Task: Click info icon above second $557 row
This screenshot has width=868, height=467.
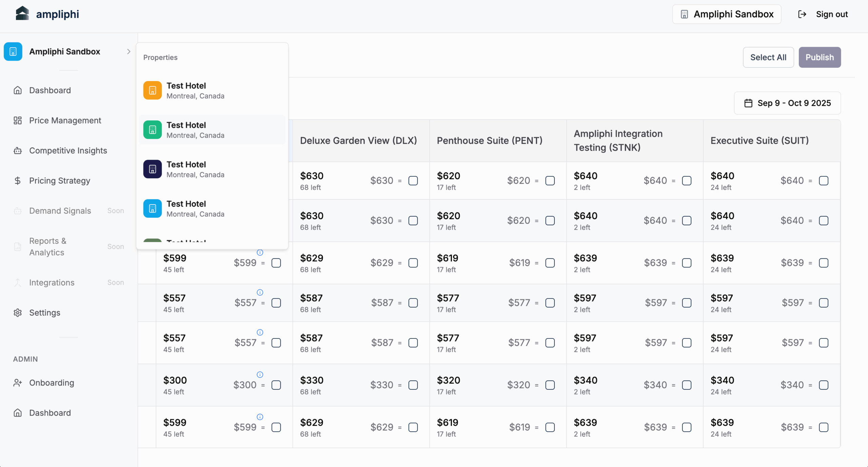Action: tap(260, 332)
